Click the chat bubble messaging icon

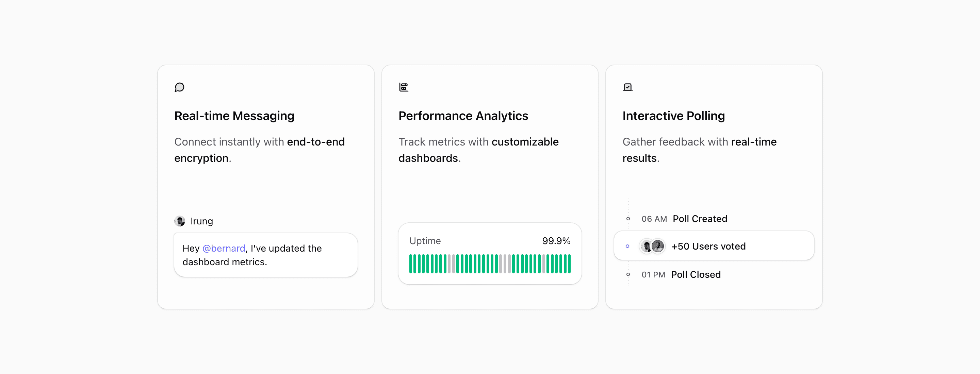click(x=179, y=87)
